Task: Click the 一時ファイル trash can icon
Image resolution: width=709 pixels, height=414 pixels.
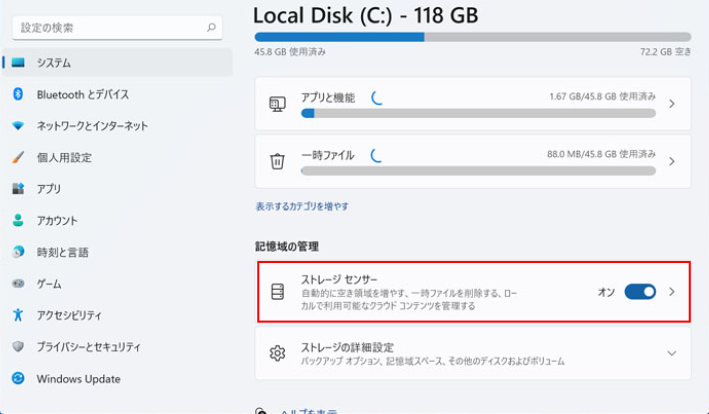Action: tap(278, 160)
